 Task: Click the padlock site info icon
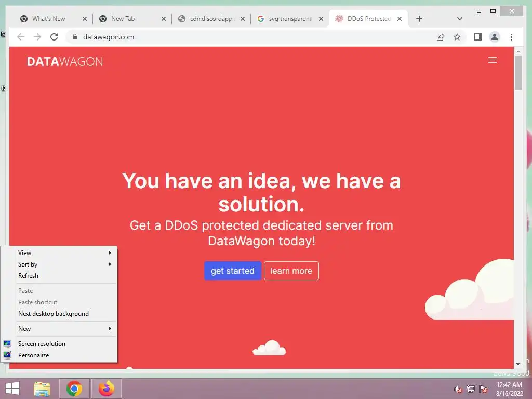[x=75, y=37]
